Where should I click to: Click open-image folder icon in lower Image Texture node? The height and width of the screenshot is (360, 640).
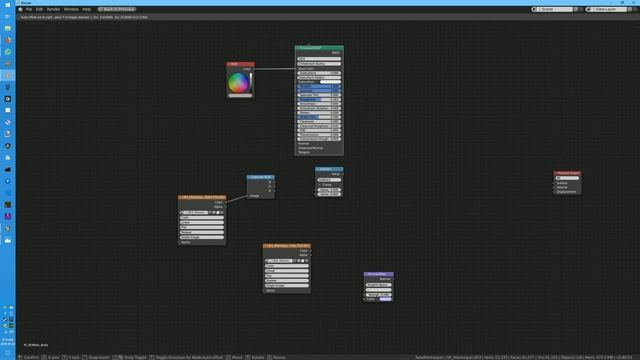(303, 261)
